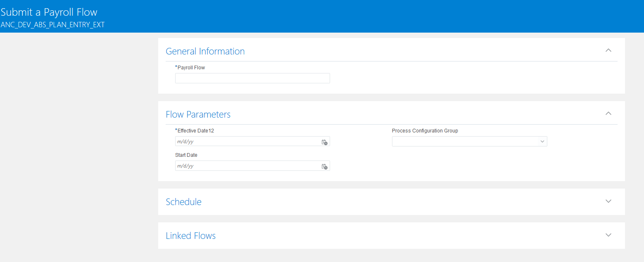This screenshot has height=262, width=644.
Task: Expand the Schedule section
Action: (x=608, y=201)
